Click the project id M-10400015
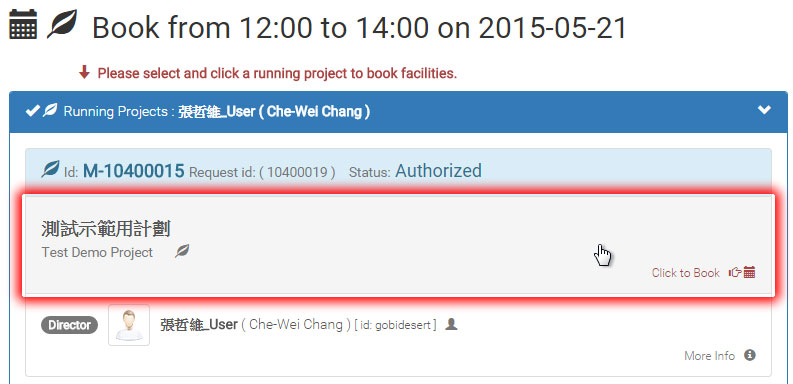This screenshot has width=793, height=384. coord(134,171)
